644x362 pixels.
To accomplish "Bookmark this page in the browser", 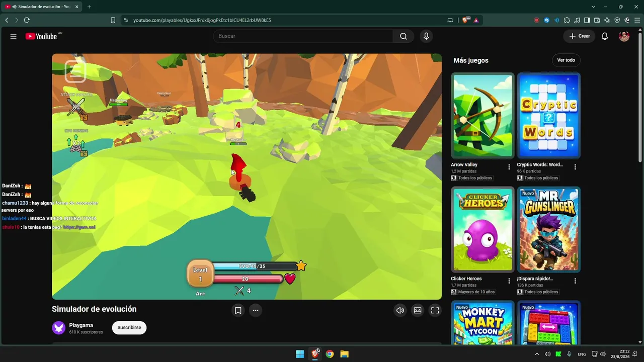I will click(x=113, y=20).
